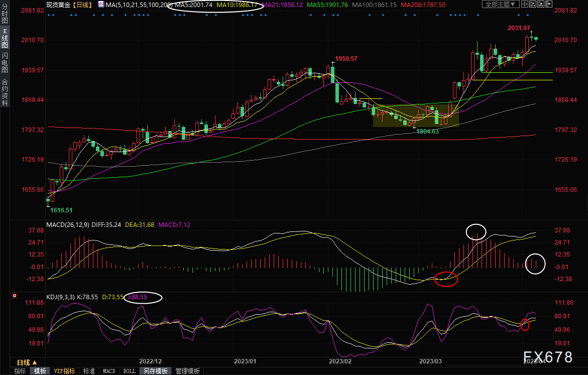Toggle the MACD template button
Screen dimensions: 588x375
pyautogui.click(x=109, y=371)
